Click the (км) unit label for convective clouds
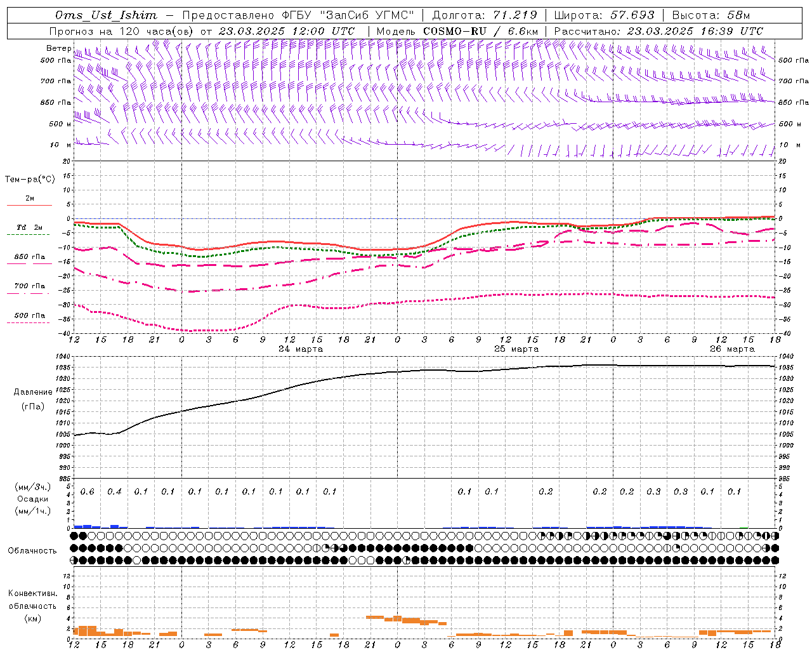This screenshot has height=650, width=812. point(33,618)
